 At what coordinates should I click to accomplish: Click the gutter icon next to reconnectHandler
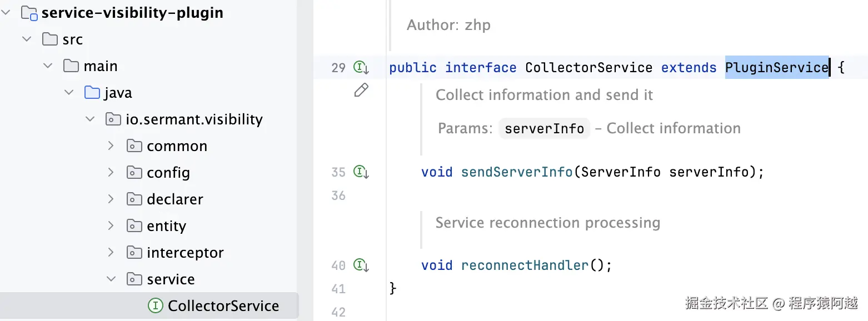click(361, 265)
